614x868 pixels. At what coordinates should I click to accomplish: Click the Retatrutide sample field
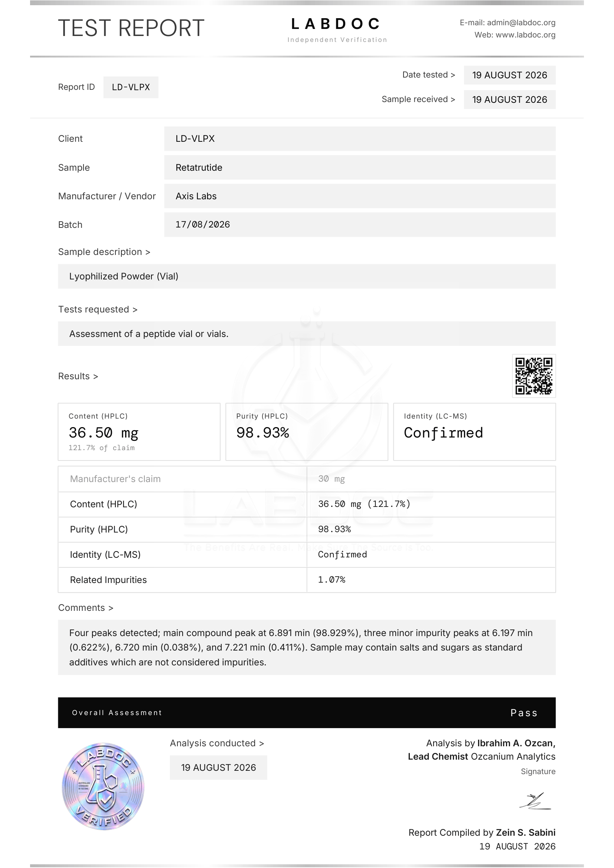[360, 167]
